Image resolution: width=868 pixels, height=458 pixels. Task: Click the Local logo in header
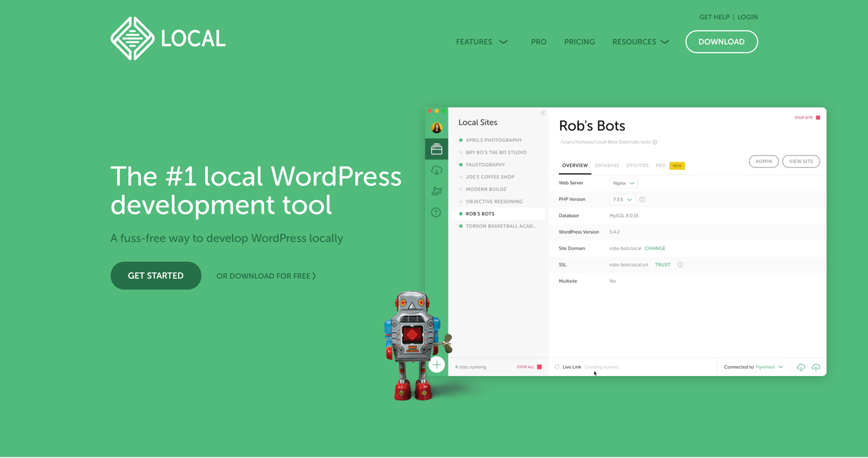(x=168, y=39)
